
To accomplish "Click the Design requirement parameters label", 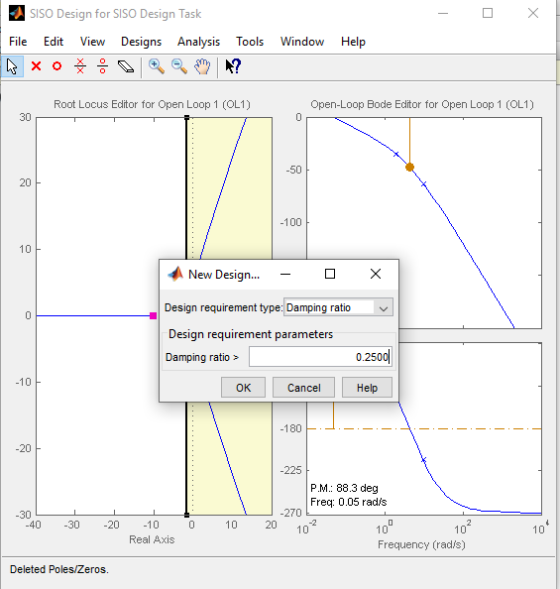I will [x=251, y=334].
